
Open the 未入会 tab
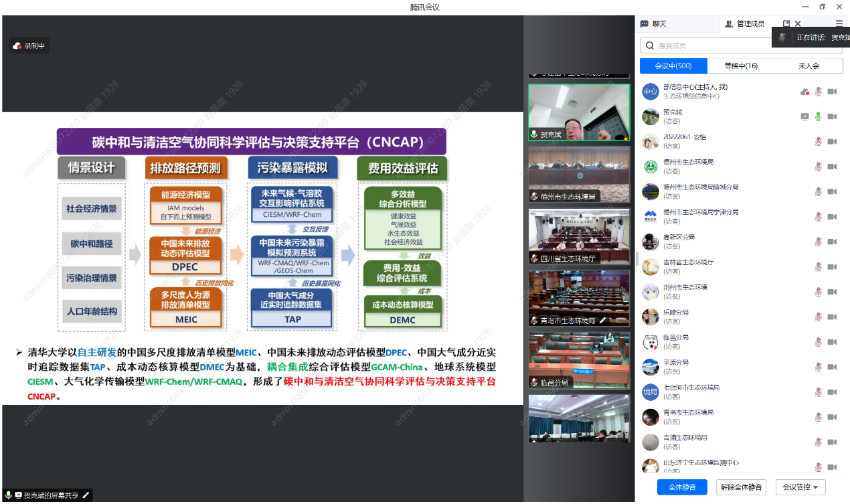(809, 66)
